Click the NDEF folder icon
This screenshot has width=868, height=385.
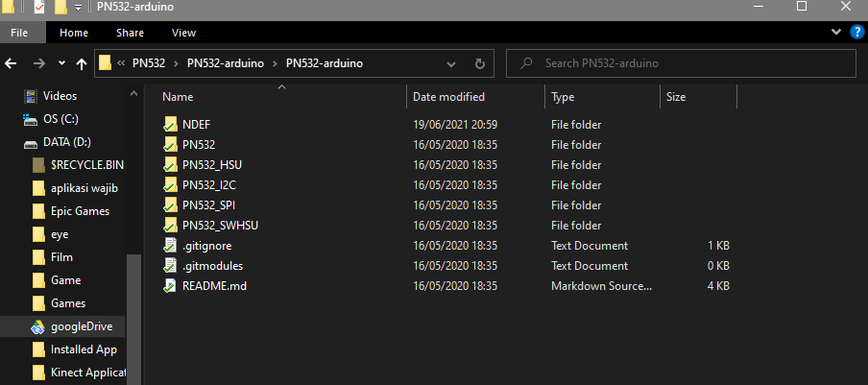(171, 125)
